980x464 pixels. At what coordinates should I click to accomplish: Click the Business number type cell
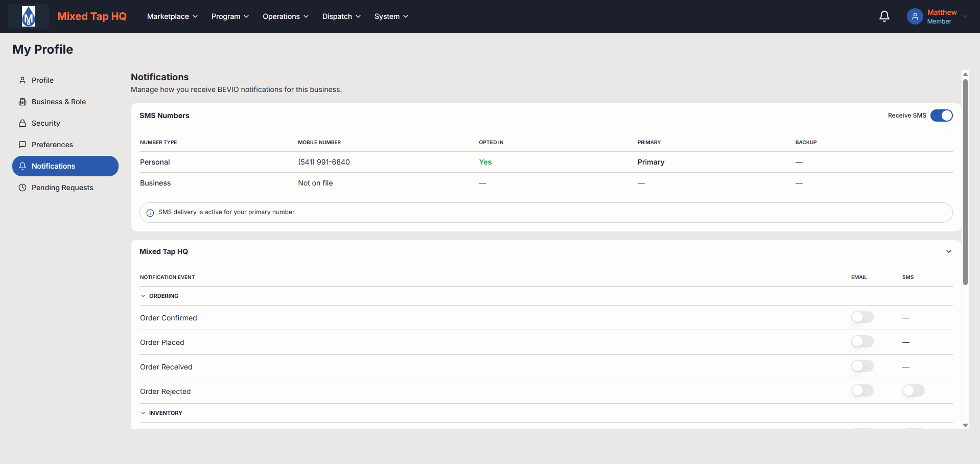[x=155, y=183]
